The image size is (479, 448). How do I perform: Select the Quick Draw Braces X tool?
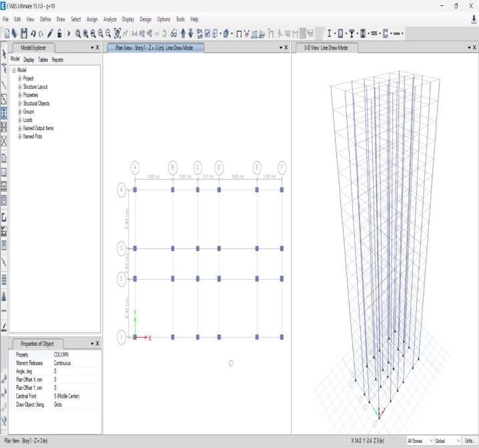4,141
